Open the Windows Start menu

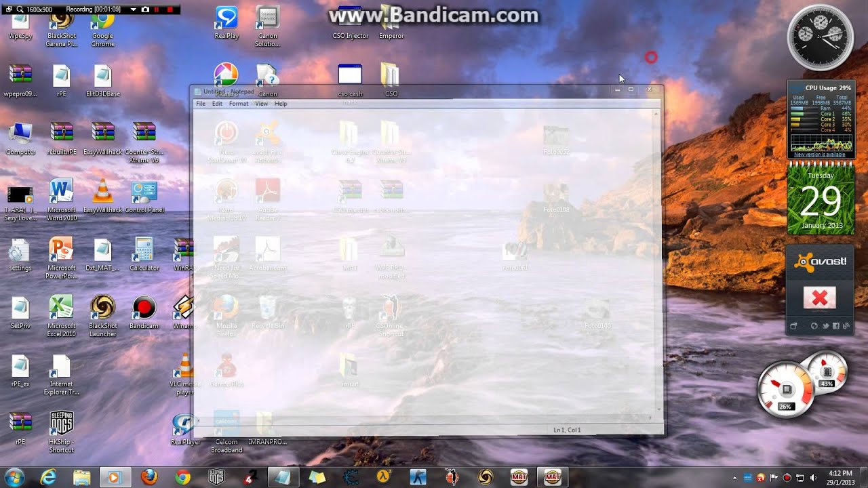pyautogui.click(x=14, y=476)
